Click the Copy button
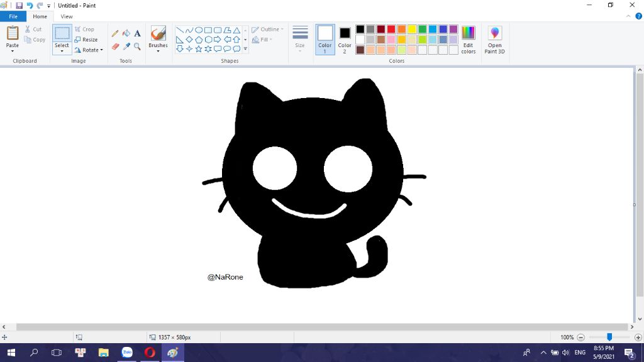Screen dimensions: 644x362 click(x=35, y=40)
